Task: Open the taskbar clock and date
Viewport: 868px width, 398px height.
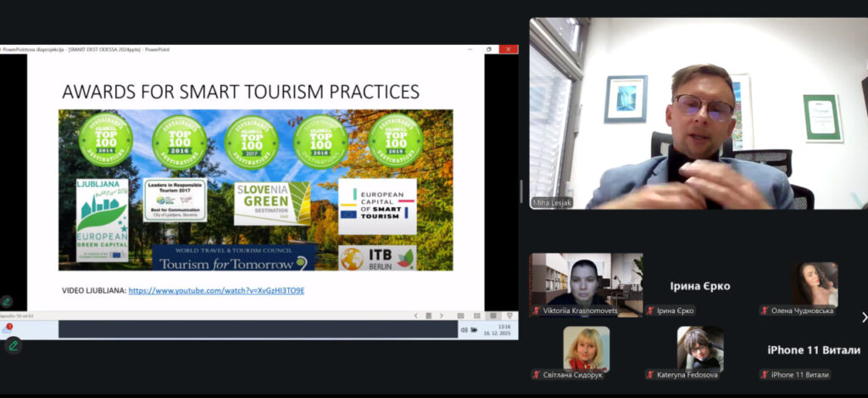Action: pyautogui.click(x=504, y=329)
